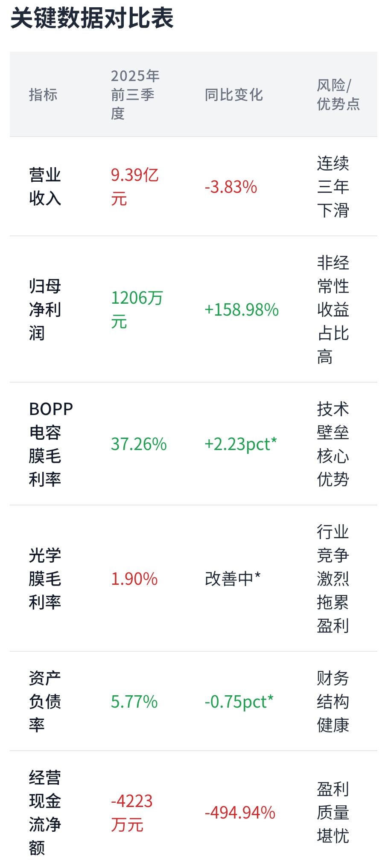Select the 指标 column header

pos(43,95)
